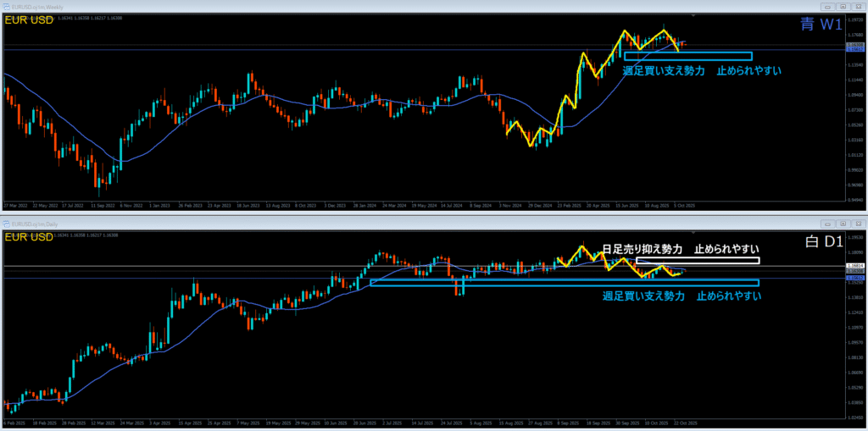The width and height of the screenshot is (868, 431).
Task: Minimize the EURUSD Daily chart window
Action: (828, 224)
